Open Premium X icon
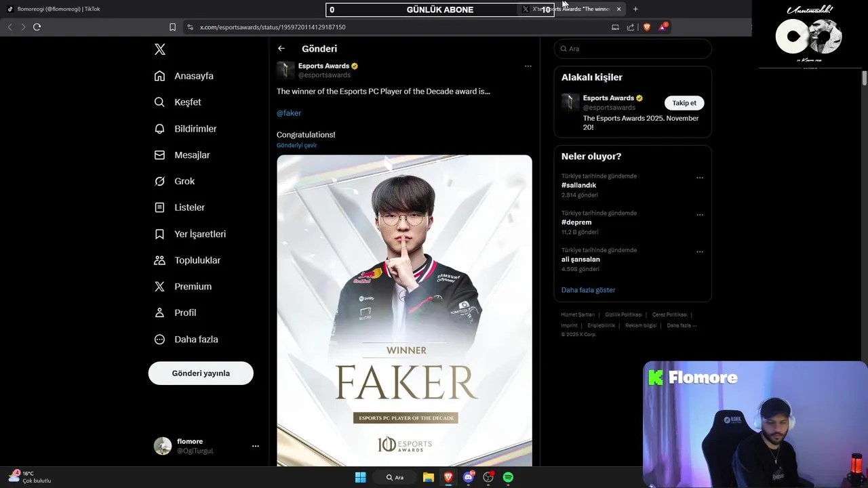 point(159,287)
